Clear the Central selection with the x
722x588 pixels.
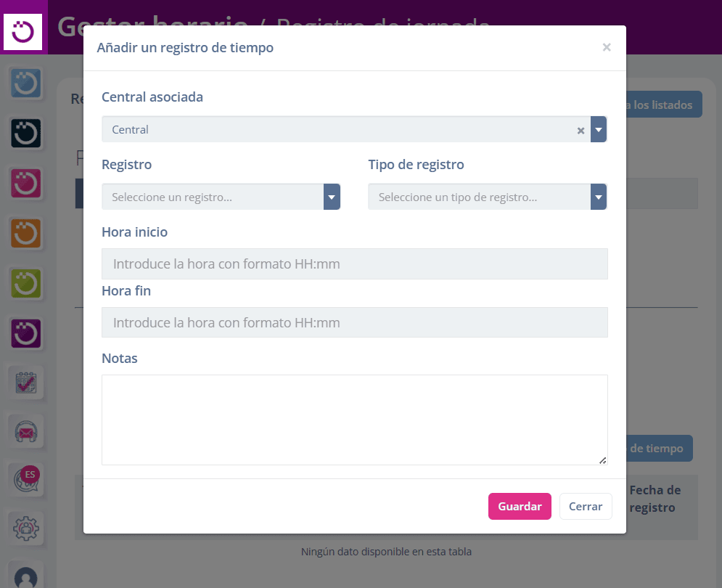[581, 131]
